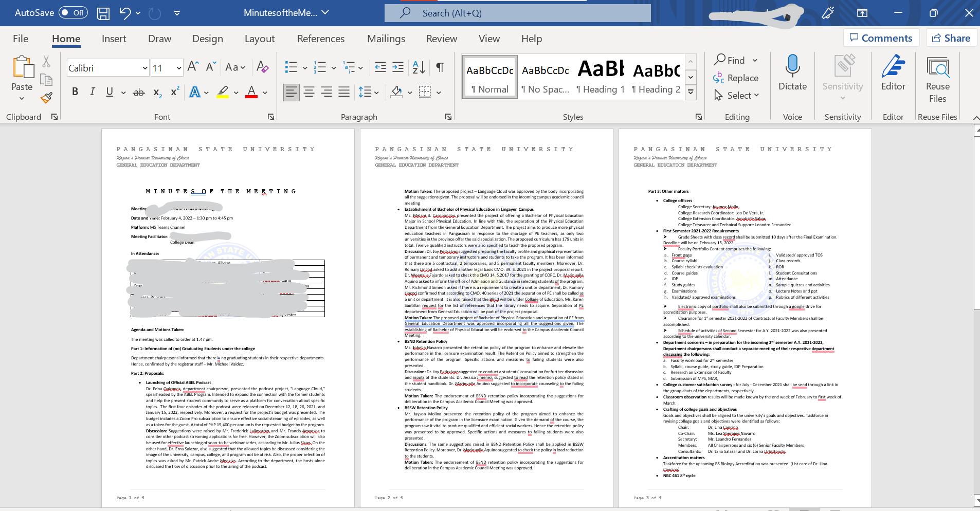The width and height of the screenshot is (980, 511).
Task: Toggle Bold formatting
Action: click(x=75, y=92)
